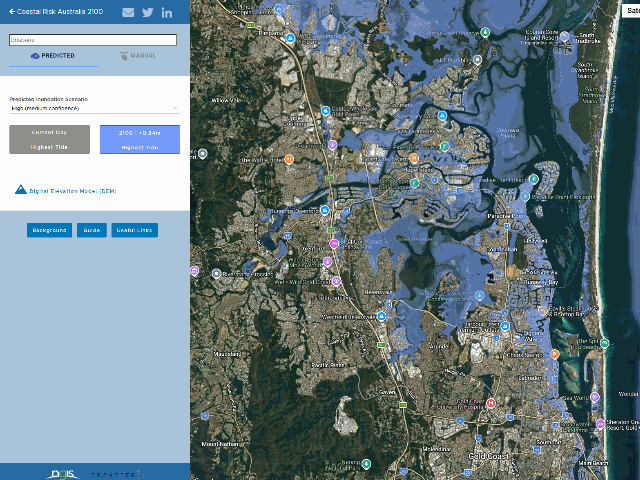The width and height of the screenshot is (640, 480).
Task: Click the green reserve marker above Couran Cove
Action: point(485,32)
